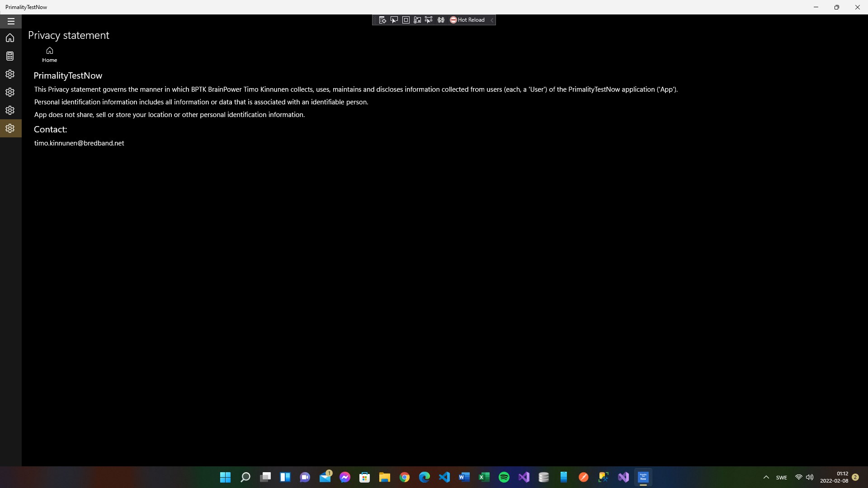This screenshot has width=868, height=488.
Task: Toggle Display Layout Adorners square icon
Action: (x=406, y=20)
